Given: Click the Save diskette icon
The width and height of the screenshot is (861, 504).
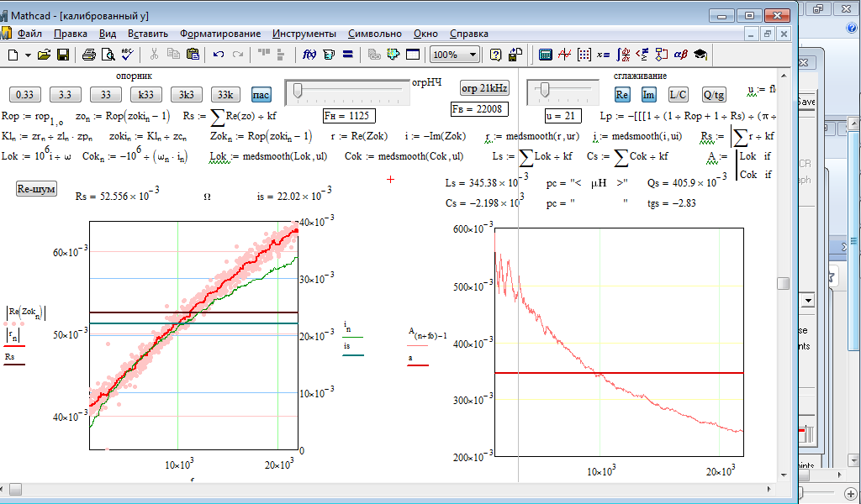Looking at the screenshot, I should coord(63,55).
